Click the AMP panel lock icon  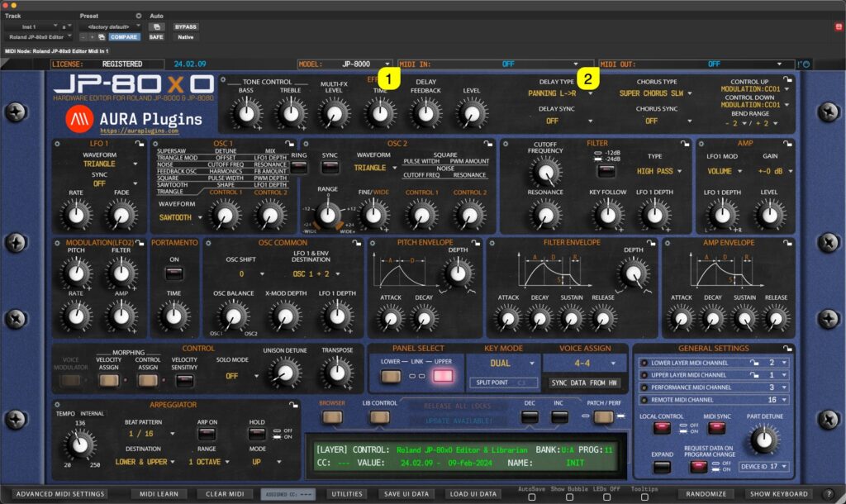(x=787, y=144)
